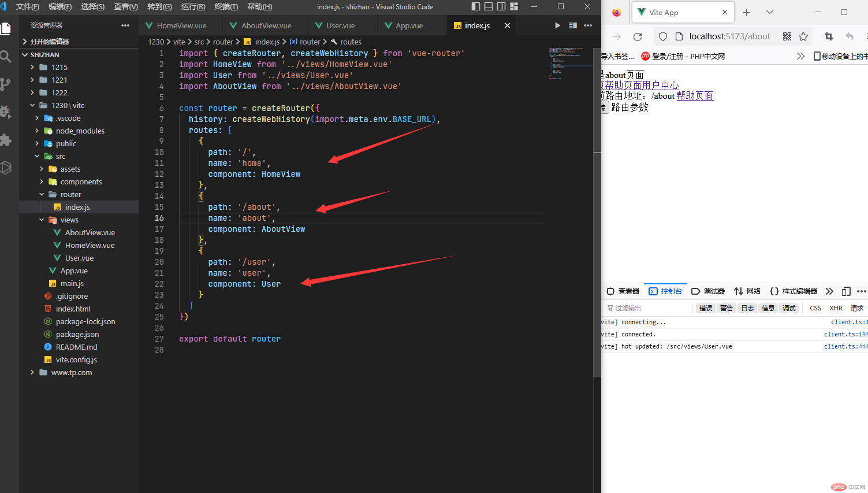Open the Extensions view in activity bar

pos(6,140)
